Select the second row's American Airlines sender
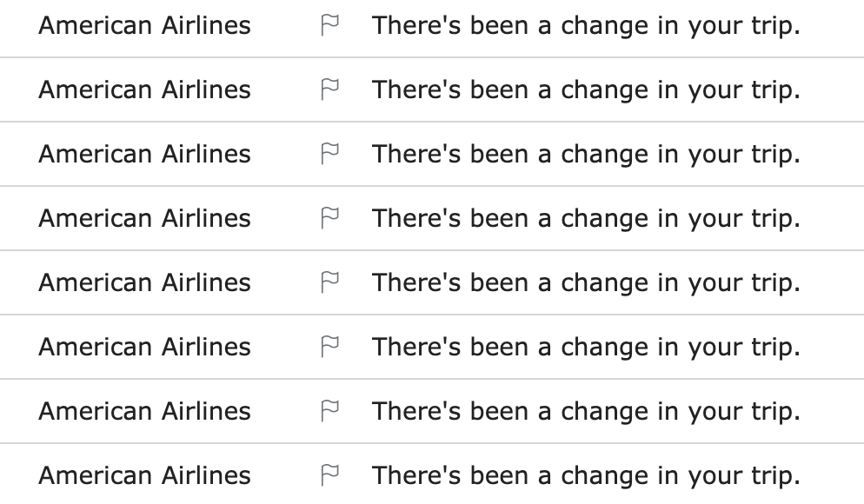This screenshot has height=504, width=864. point(144,90)
